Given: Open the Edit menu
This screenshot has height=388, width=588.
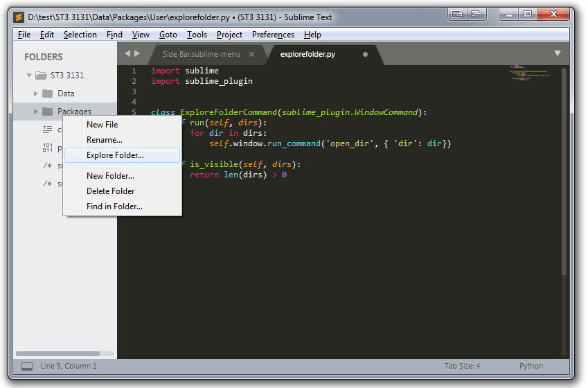Looking at the screenshot, I should [x=47, y=35].
